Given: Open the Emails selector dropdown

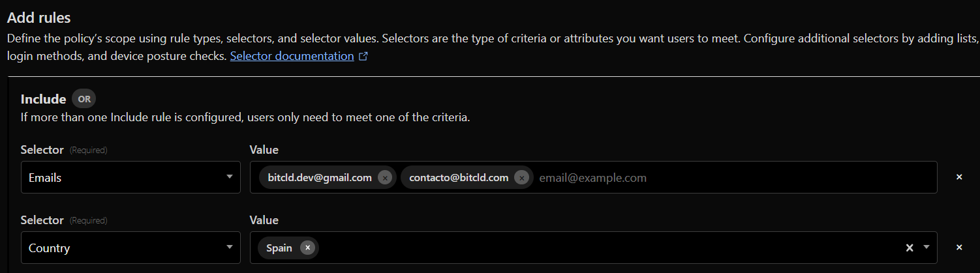Looking at the screenshot, I should point(130,177).
